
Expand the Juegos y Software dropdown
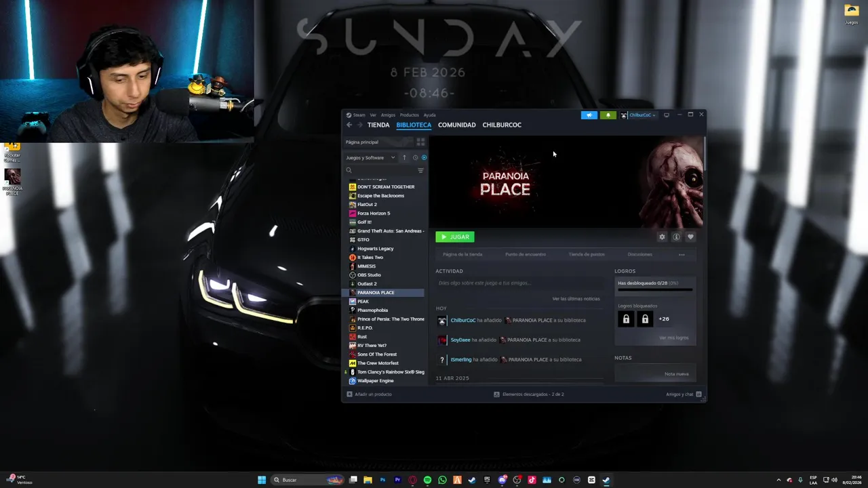pyautogui.click(x=370, y=158)
